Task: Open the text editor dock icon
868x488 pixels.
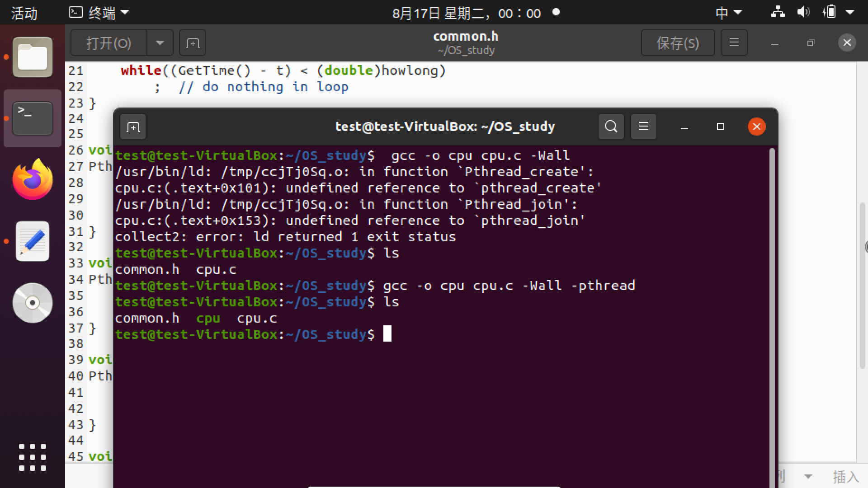Action: coord(32,241)
